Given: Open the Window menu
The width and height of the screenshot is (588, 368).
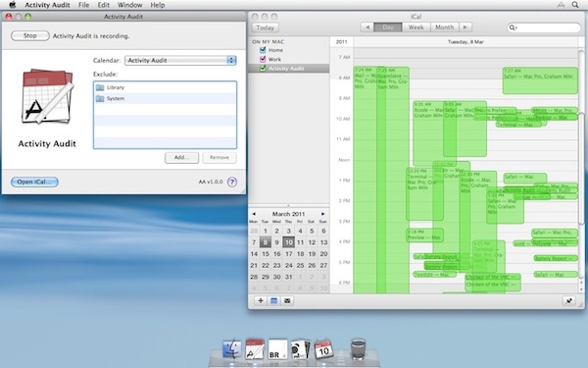Looking at the screenshot, I should (129, 5).
